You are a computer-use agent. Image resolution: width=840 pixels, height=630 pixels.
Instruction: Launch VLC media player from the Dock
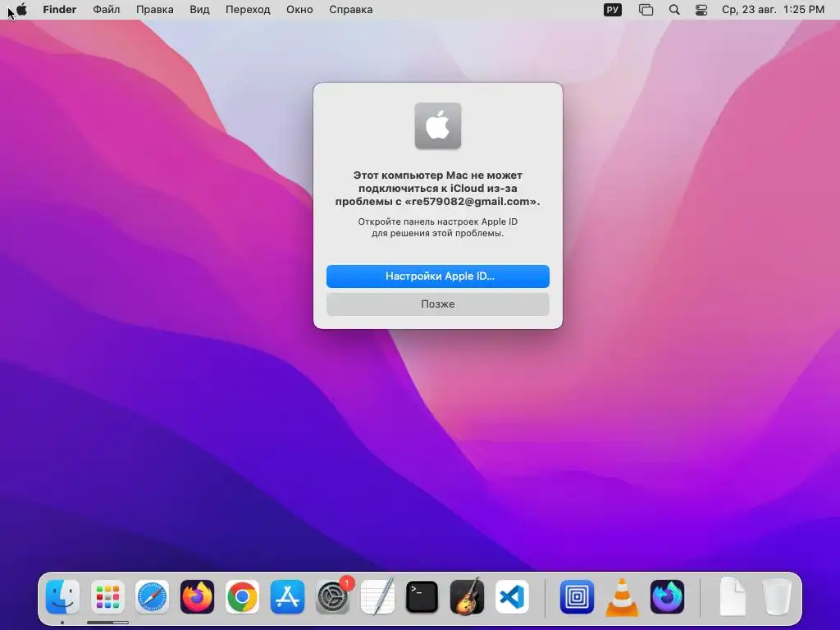pos(622,596)
